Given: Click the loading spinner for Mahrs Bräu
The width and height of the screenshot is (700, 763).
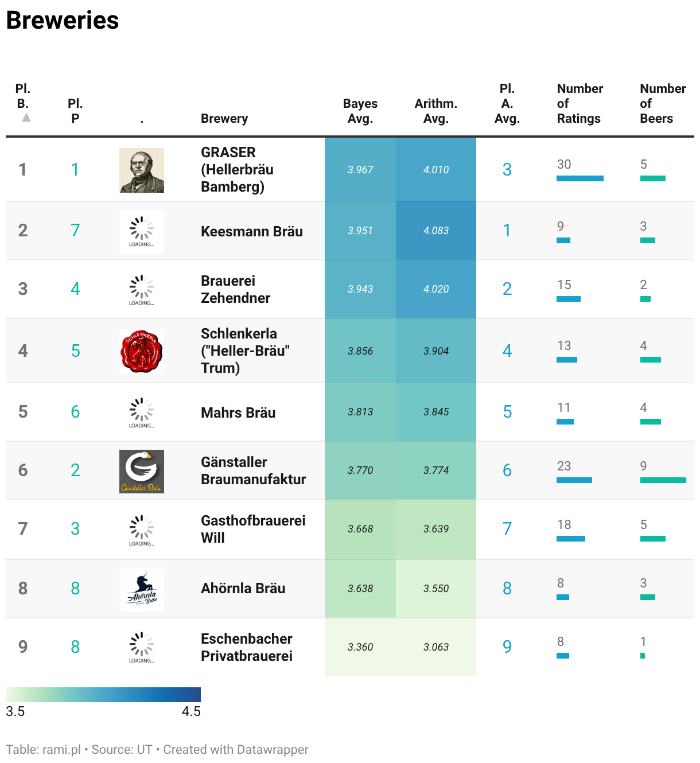Looking at the screenshot, I should 142,413.
